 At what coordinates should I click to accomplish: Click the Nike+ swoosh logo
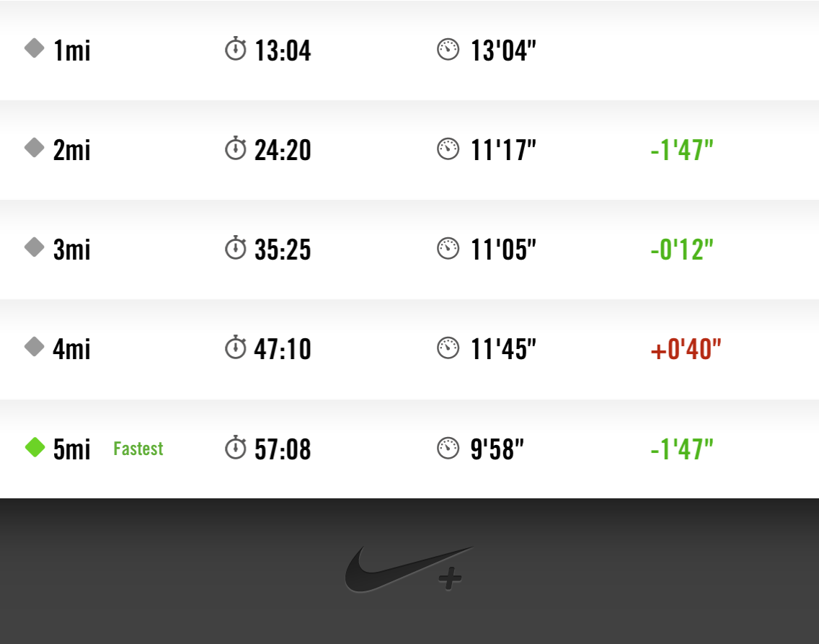click(x=408, y=570)
